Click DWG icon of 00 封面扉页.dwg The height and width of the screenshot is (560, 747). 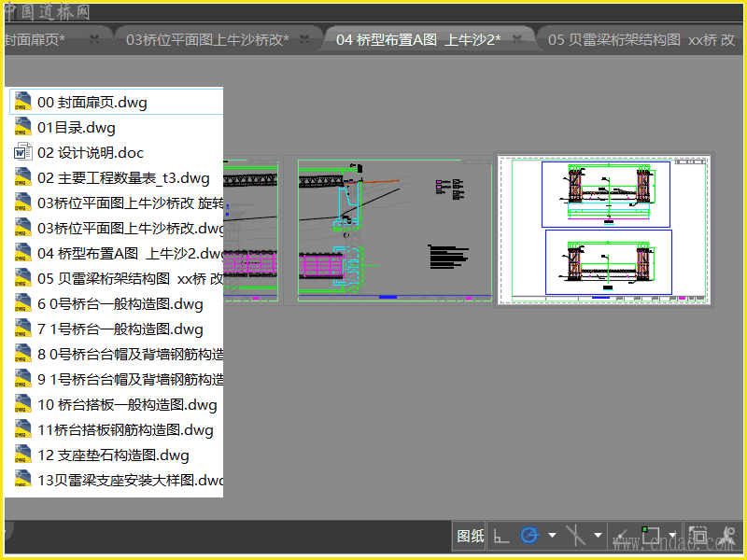pos(22,102)
